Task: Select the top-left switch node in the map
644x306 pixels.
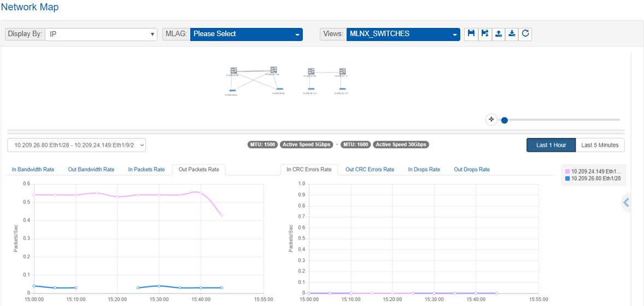Action: coord(233,71)
